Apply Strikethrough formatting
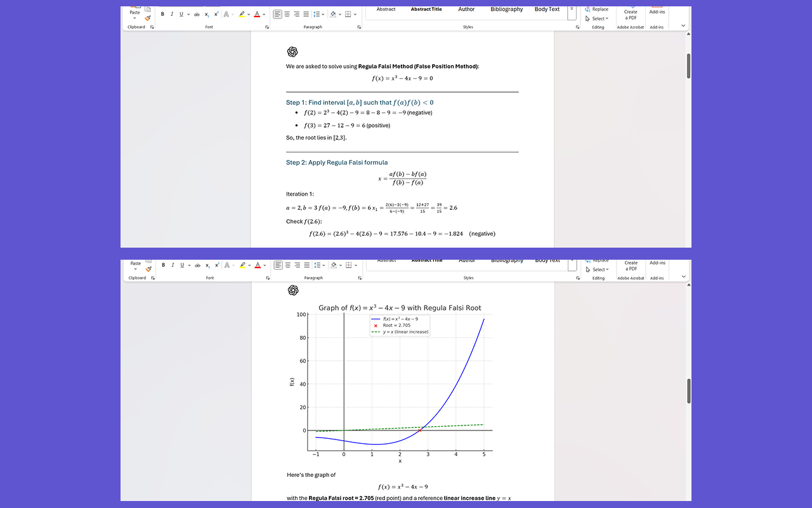Image resolution: width=812 pixels, height=508 pixels. pos(197,13)
